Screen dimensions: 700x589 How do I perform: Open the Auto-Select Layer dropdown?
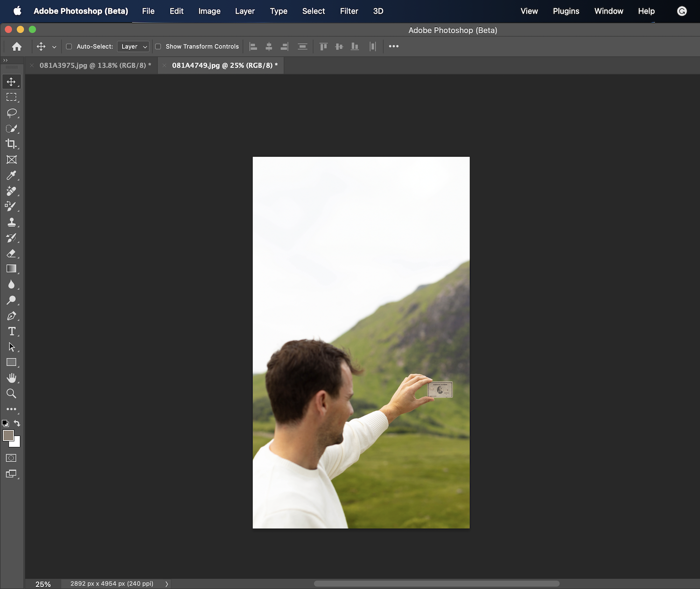pyautogui.click(x=133, y=47)
